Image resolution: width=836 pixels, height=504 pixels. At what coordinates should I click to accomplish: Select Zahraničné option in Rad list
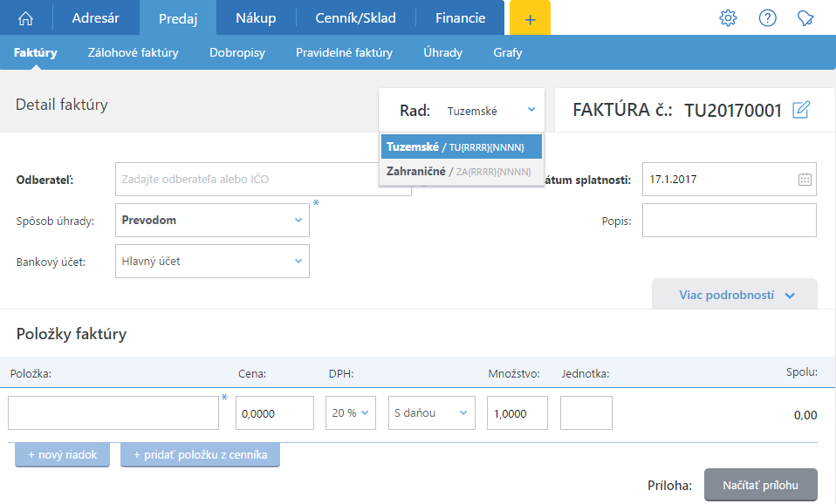461,172
